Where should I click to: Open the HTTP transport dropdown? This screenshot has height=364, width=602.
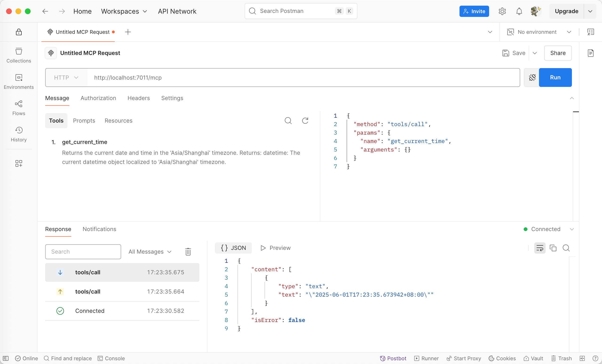tap(66, 77)
